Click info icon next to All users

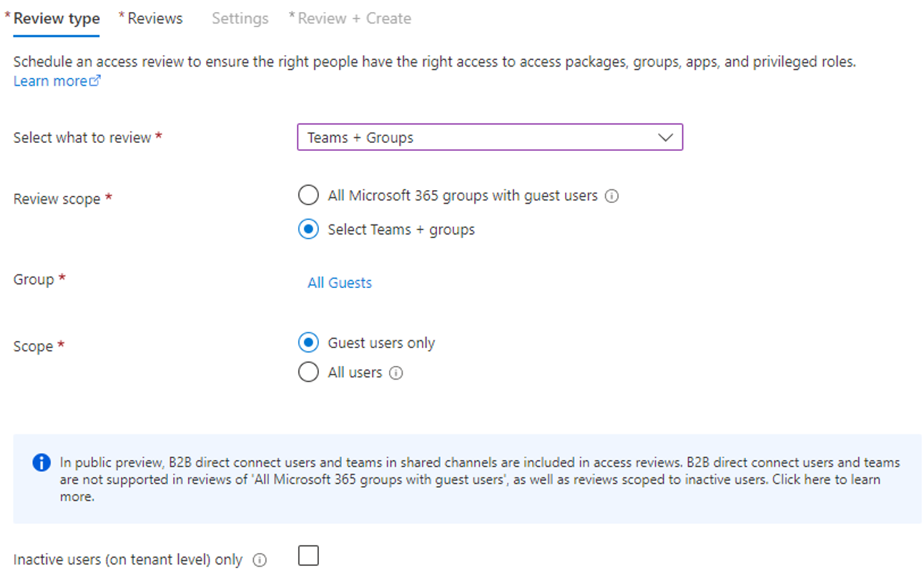coord(396,373)
